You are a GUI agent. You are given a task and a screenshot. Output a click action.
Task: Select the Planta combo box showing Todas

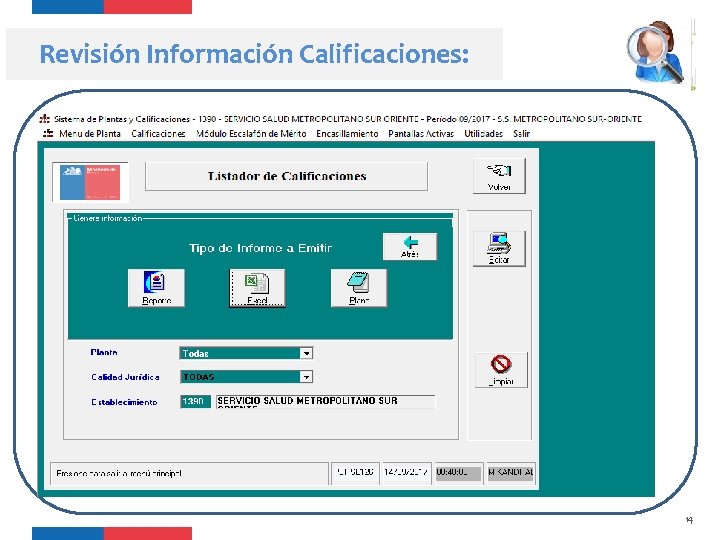click(246, 353)
